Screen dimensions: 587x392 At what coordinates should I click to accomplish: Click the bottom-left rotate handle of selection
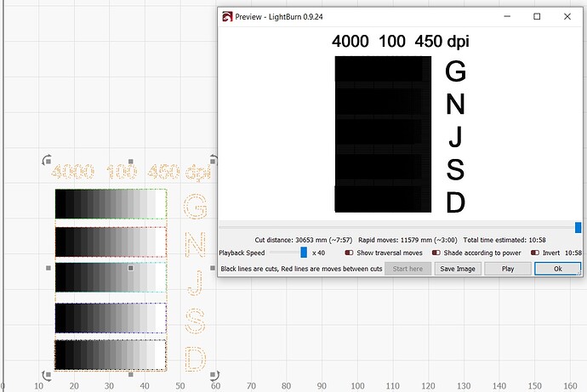[47, 375]
